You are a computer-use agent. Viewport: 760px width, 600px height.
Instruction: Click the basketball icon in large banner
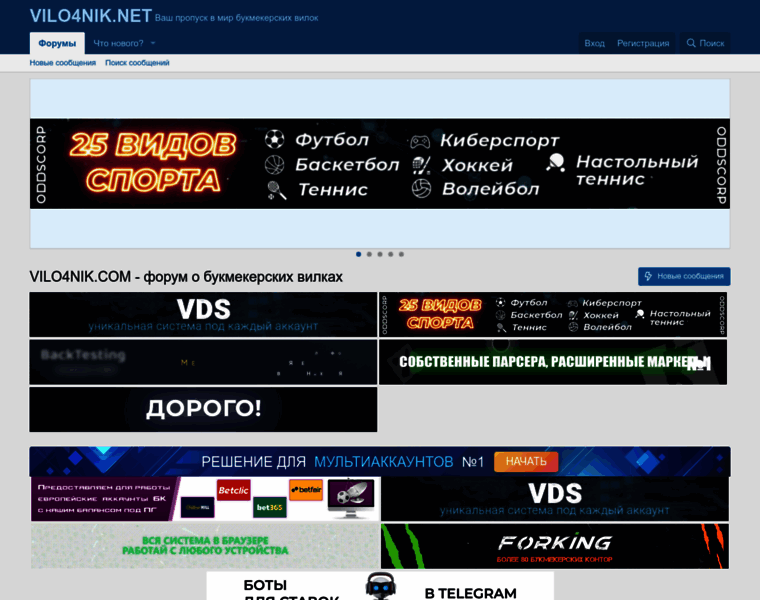pyautogui.click(x=274, y=165)
